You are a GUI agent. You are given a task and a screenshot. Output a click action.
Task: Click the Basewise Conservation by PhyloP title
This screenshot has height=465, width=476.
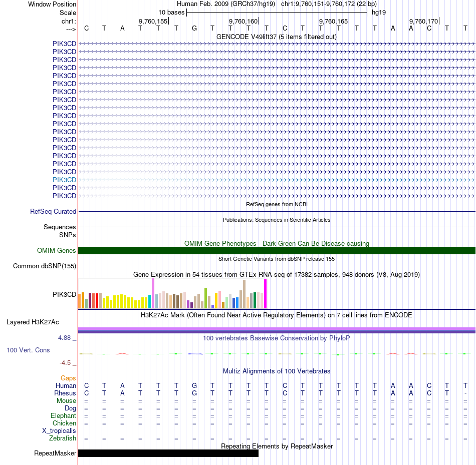click(277, 338)
